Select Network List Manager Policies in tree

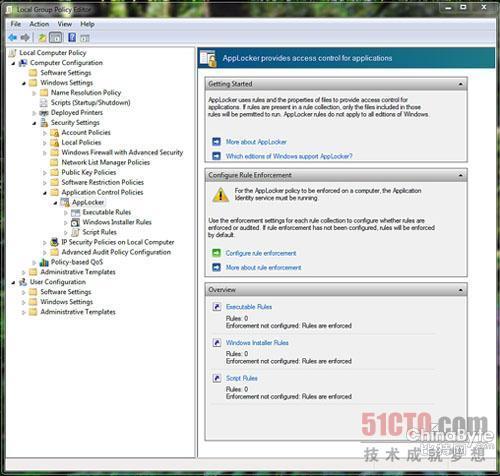coord(106,162)
